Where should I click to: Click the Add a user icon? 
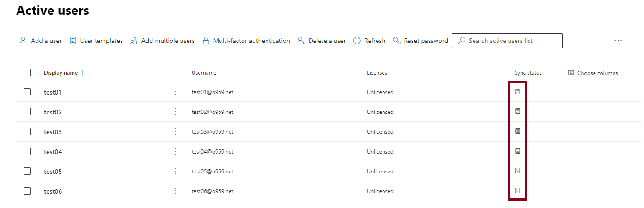tap(24, 41)
